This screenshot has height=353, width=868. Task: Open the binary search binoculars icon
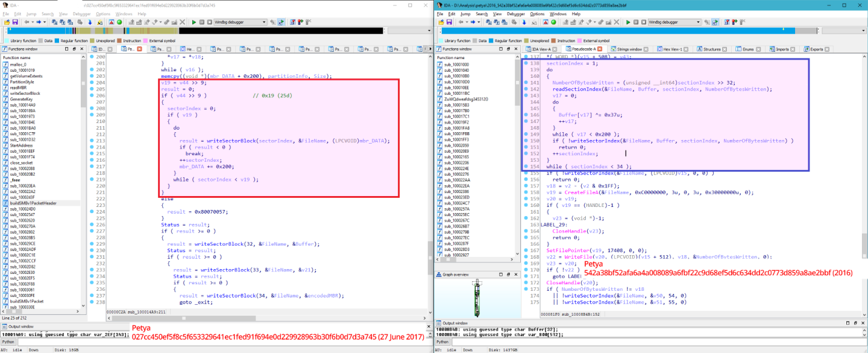(x=62, y=22)
